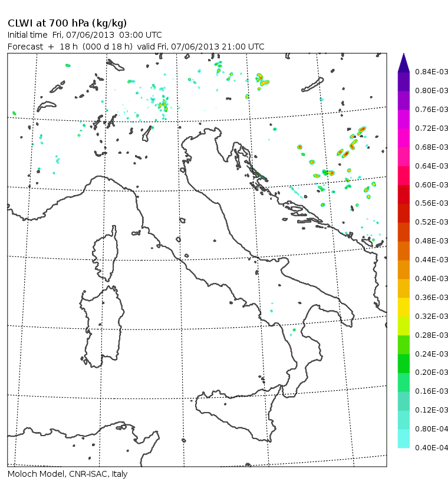Select the green swatch between 0.24E-03 and 0.28E-03
Image resolution: width=448 pixels, height=488 pixels.
coord(403,345)
